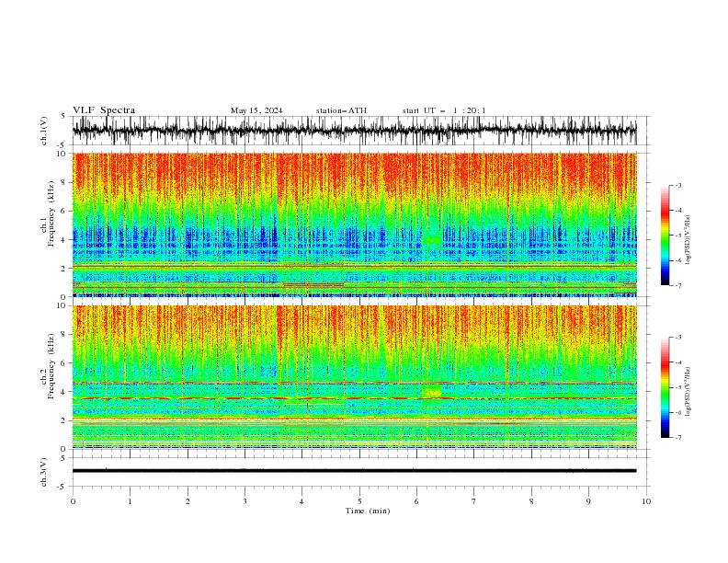
Task: Click time axis tick label "7"
Action: pos(474,501)
